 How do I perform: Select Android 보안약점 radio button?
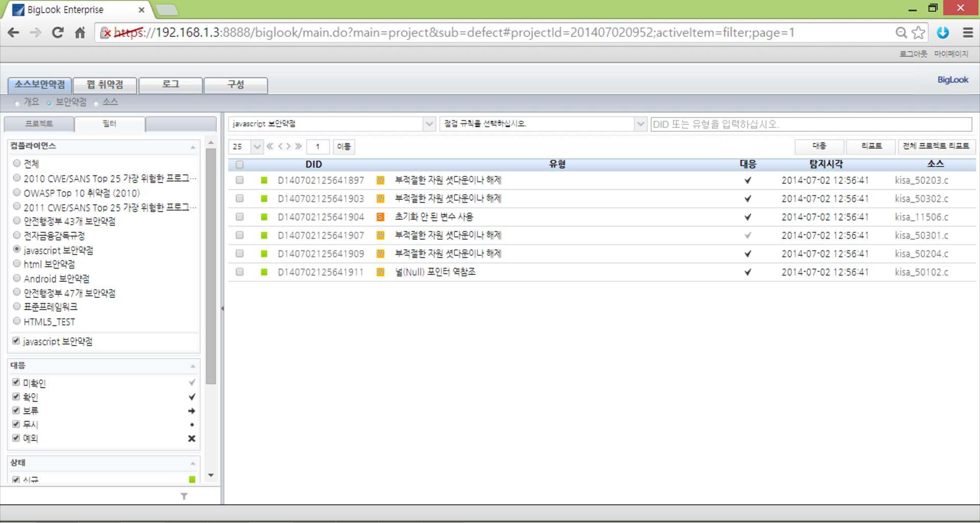17,278
